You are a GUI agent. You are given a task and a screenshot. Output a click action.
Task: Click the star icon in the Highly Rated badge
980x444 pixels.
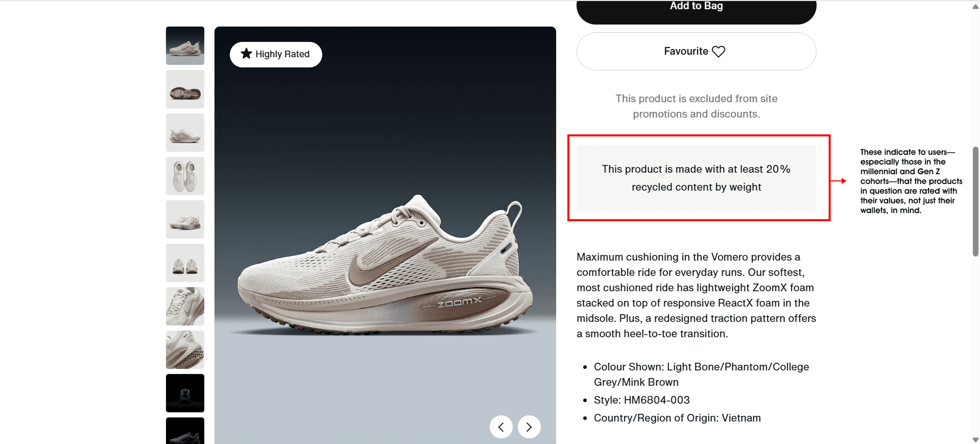(x=246, y=54)
